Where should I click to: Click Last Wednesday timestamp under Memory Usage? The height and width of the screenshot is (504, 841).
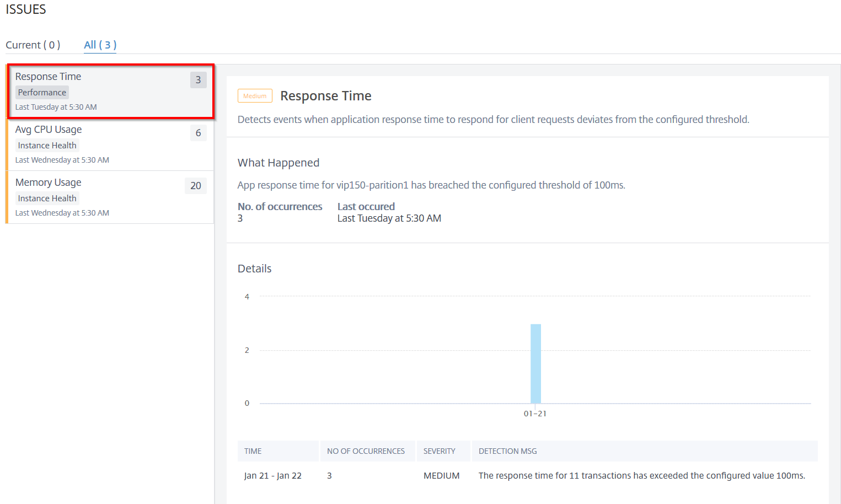pyautogui.click(x=62, y=213)
